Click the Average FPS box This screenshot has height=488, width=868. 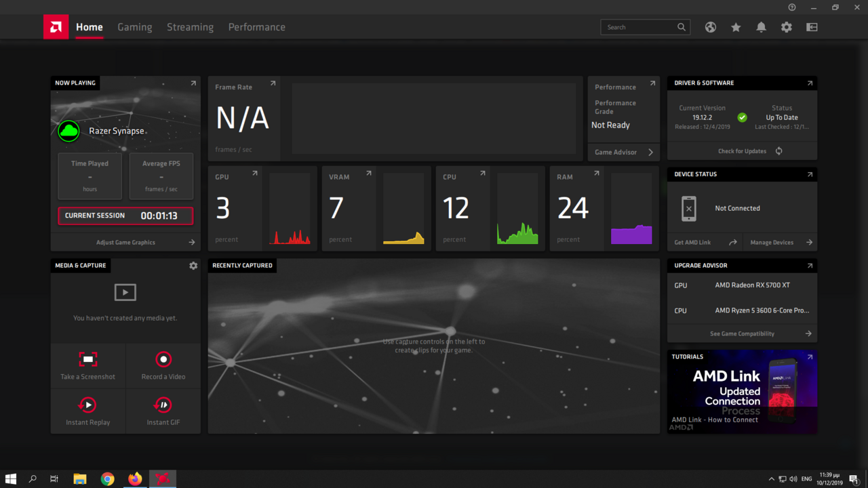click(x=161, y=176)
